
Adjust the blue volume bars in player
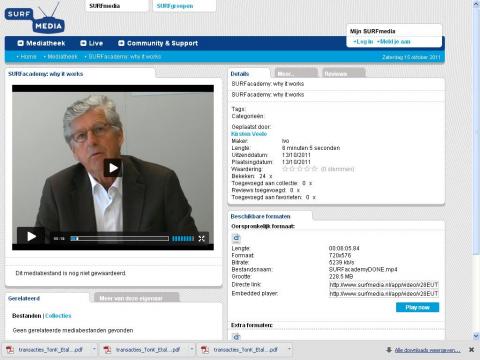183,238
